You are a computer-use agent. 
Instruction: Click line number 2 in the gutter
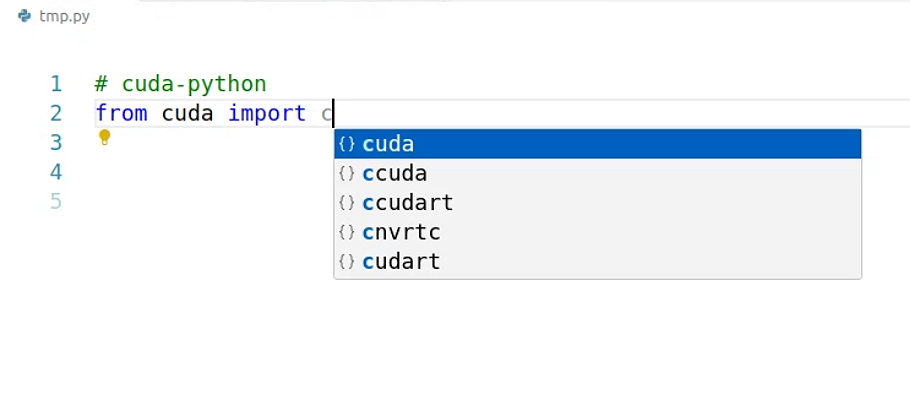pos(56,113)
